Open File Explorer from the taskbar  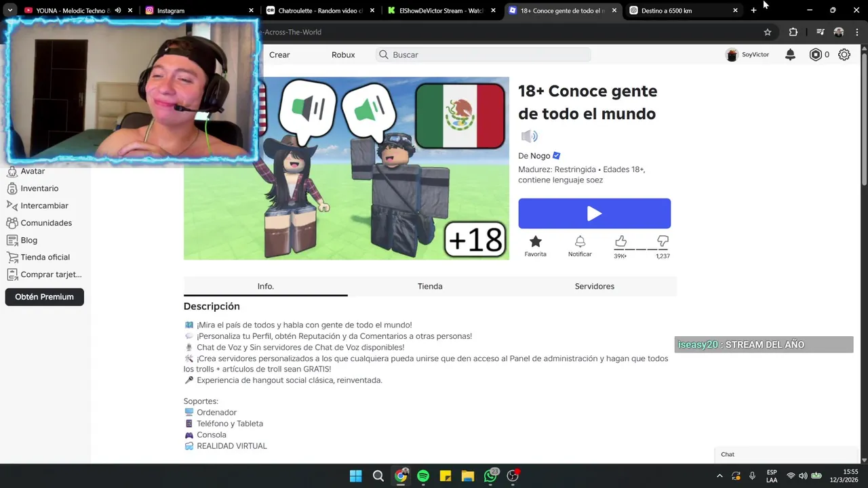468,476
